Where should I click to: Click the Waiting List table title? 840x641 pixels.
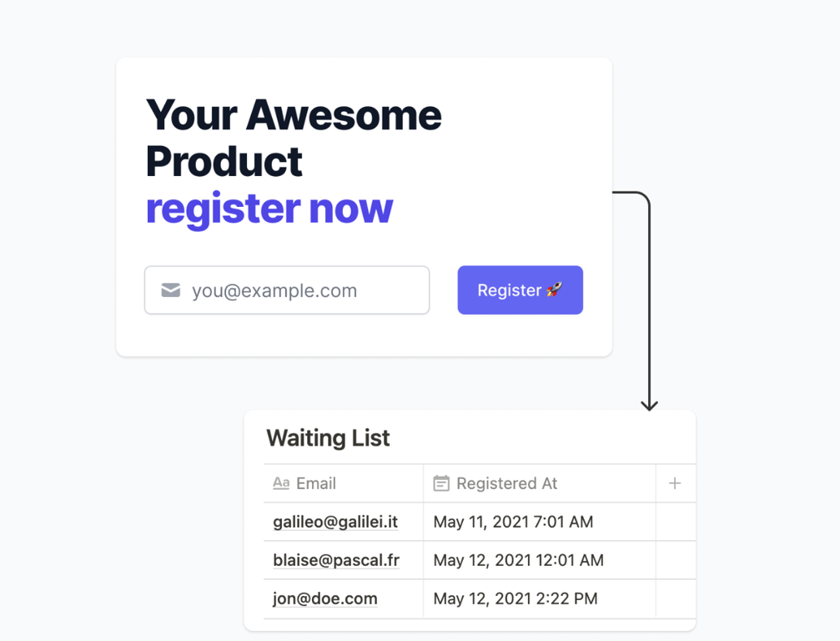coord(328,438)
